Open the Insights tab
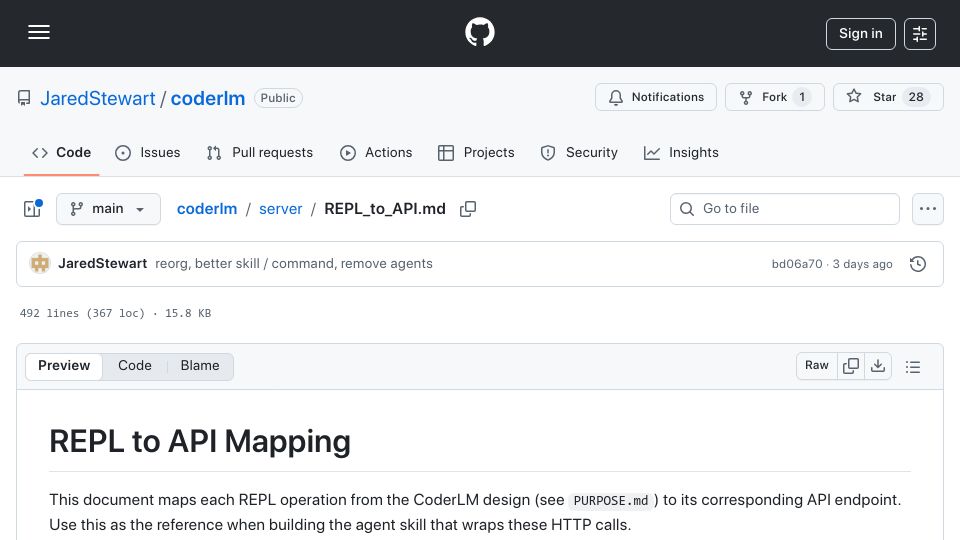 tap(681, 152)
